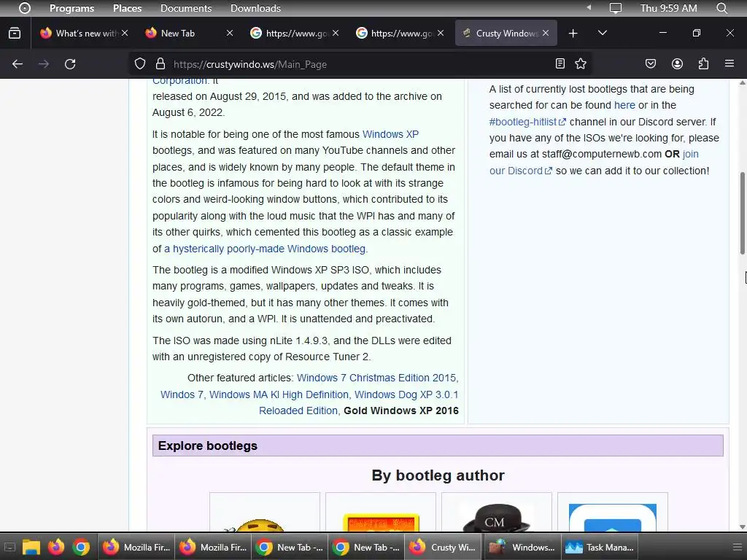Close the Crusty Windows tab

coord(546,33)
